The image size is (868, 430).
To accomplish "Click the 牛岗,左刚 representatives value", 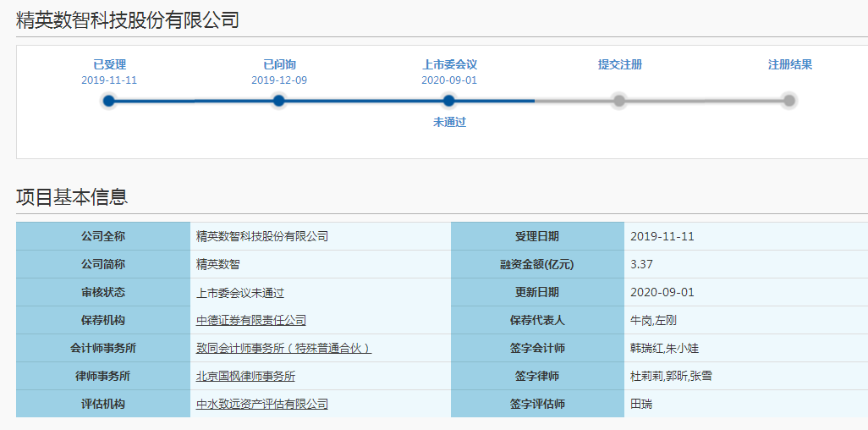I will 653,320.
